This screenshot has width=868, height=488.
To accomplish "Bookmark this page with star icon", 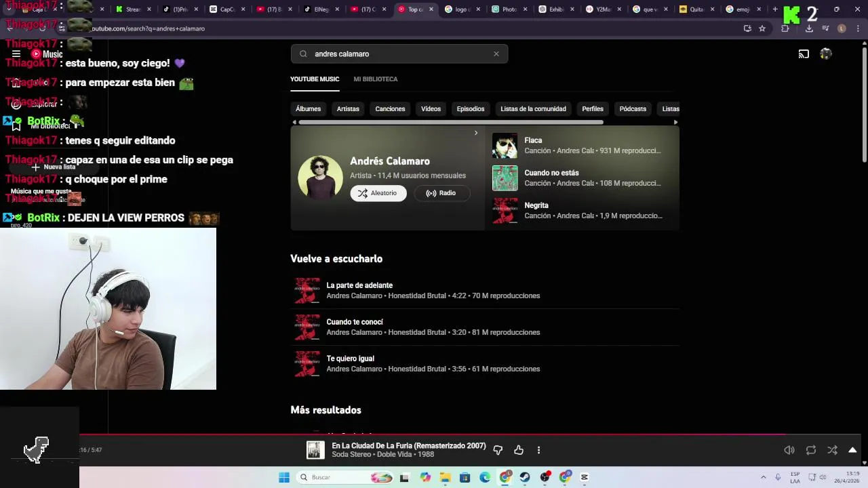I will point(762,28).
